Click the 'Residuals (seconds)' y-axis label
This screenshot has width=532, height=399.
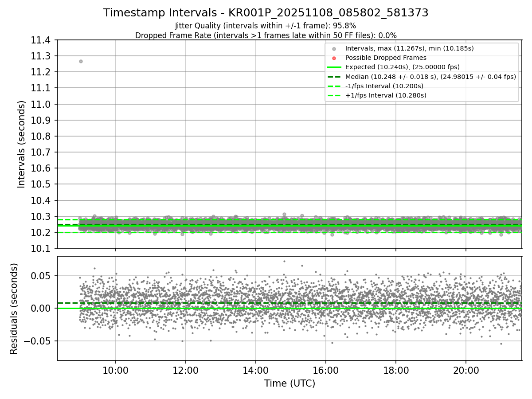pos(14,309)
